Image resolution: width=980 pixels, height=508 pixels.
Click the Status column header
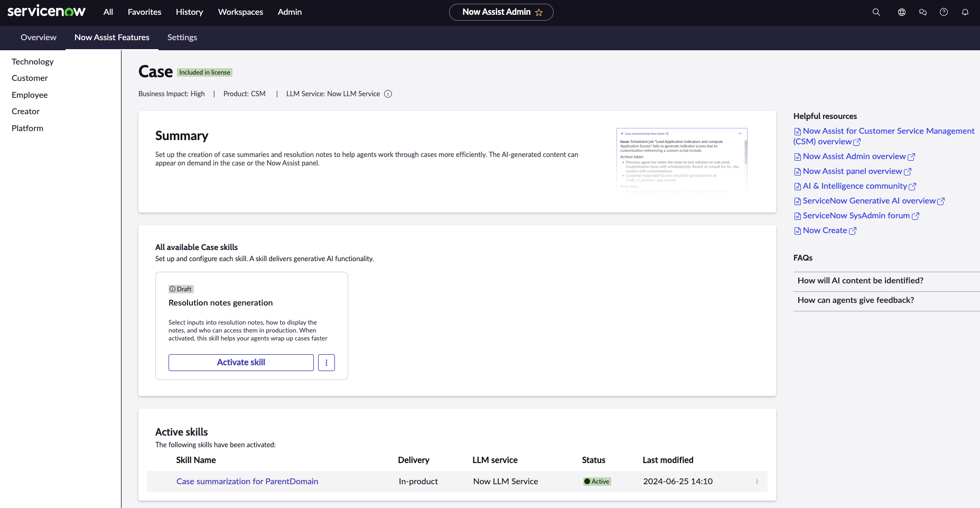(594, 460)
